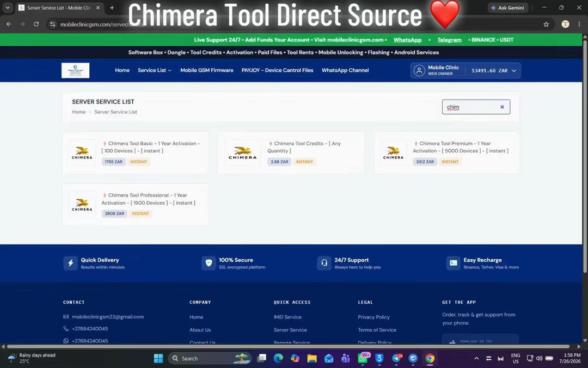This screenshot has height=368, width=588.
Task: Click the Chrome profile avatar
Action: (x=565, y=24)
